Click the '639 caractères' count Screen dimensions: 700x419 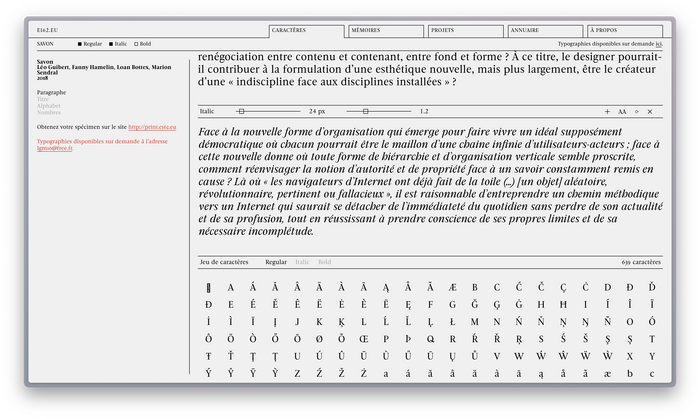[x=641, y=262]
